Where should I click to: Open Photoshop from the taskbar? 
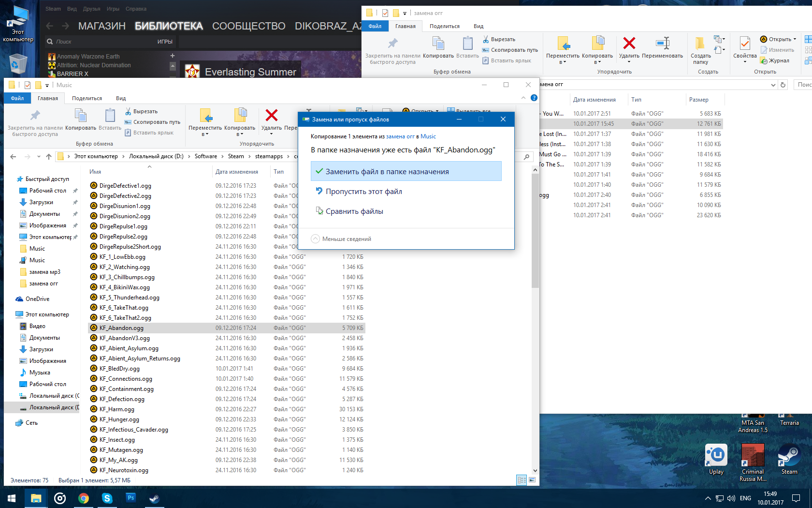click(x=130, y=498)
